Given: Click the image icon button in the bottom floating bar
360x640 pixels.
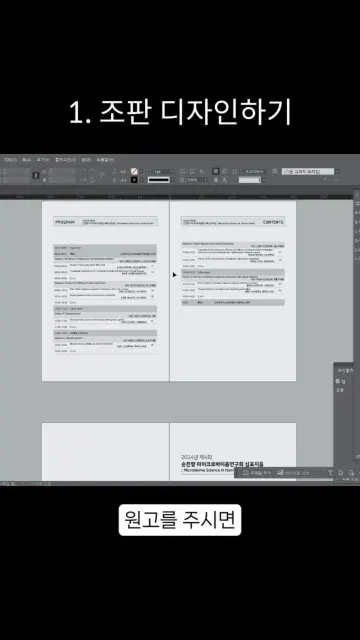Looking at the screenshot, I should pos(246,473).
